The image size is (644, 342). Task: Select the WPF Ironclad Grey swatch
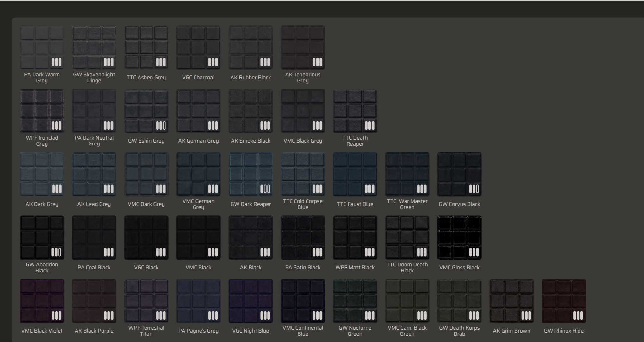pyautogui.click(x=42, y=111)
